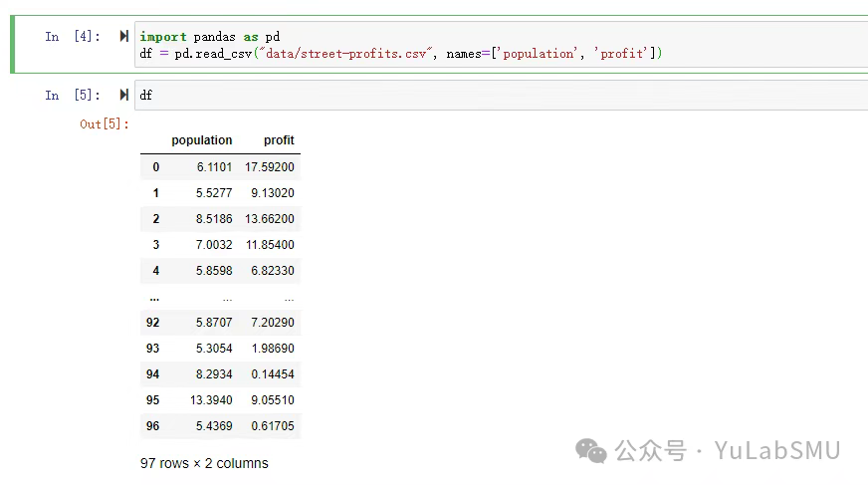Select the In [4] cell prompt
This screenshot has height=485, width=868.
(73, 37)
